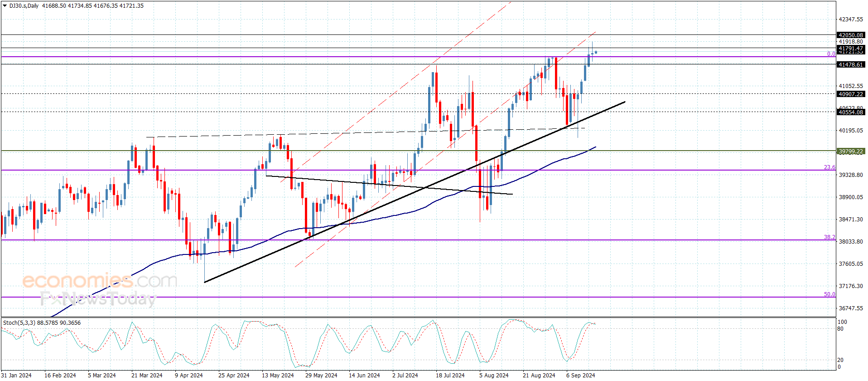The image size is (868, 381).
Task: Select the 41052.55 price axis value
Action: coord(851,86)
